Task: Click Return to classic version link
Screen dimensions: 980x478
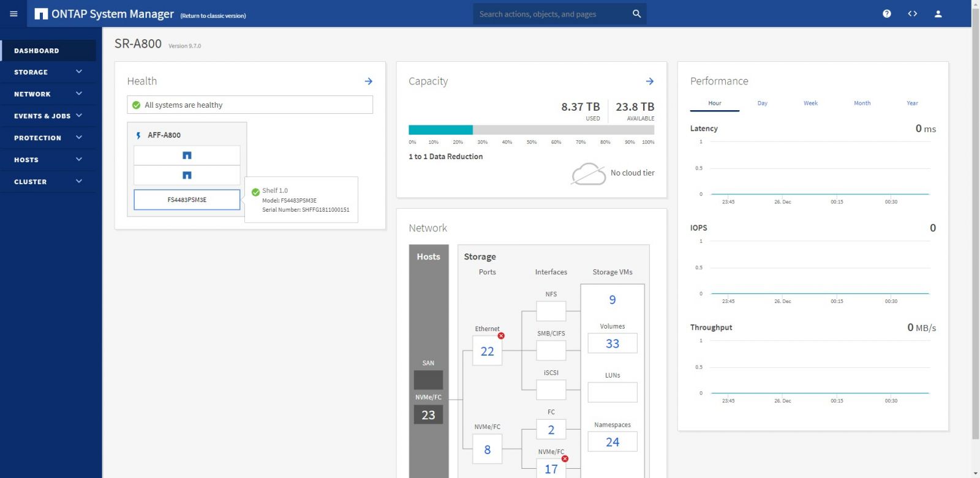Action: coord(213,16)
